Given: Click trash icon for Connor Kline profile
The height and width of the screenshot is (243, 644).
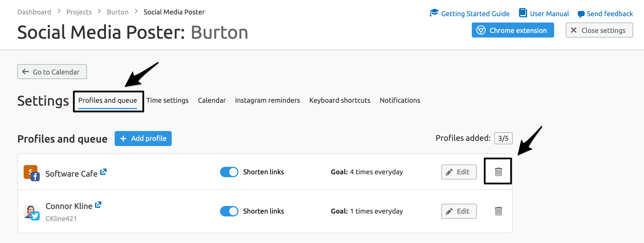Looking at the screenshot, I should (x=498, y=211).
